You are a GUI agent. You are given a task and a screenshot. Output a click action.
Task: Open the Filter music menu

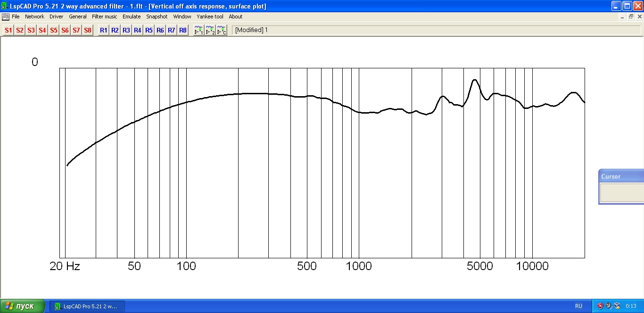[104, 16]
